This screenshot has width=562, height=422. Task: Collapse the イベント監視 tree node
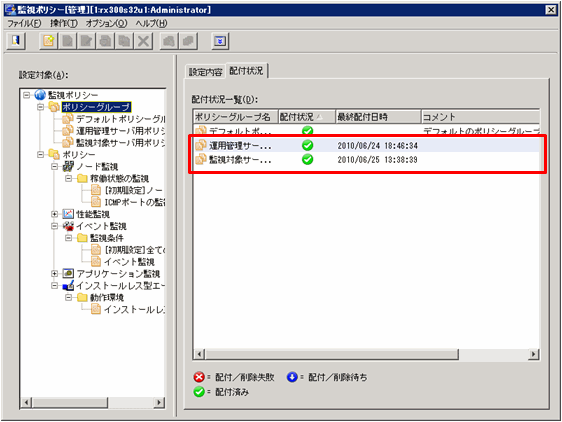pyautogui.click(x=54, y=226)
